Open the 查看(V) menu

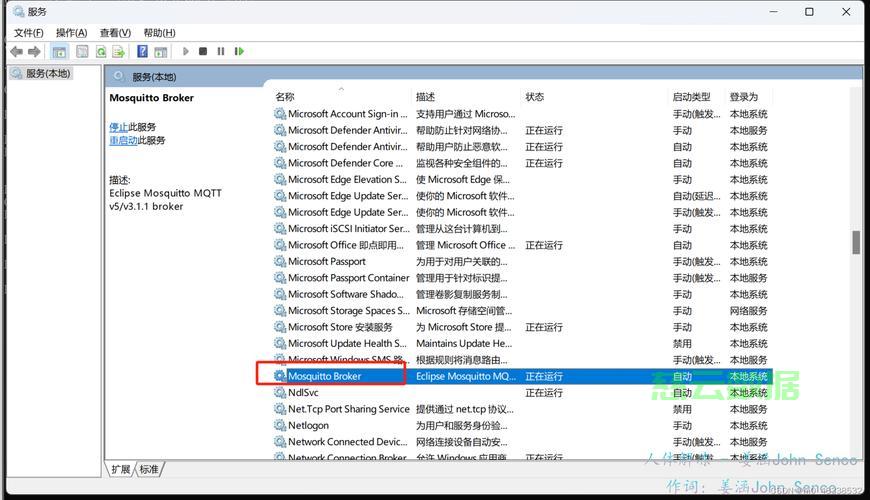click(x=115, y=32)
